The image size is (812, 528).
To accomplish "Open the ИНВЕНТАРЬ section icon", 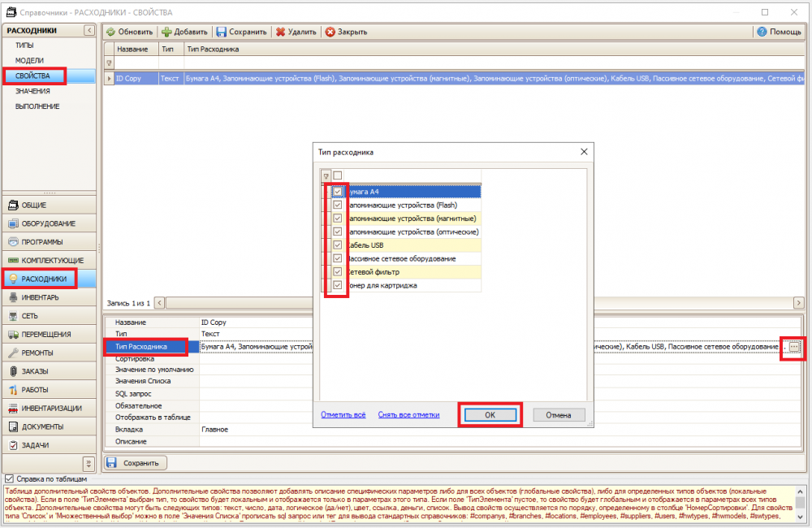I will tap(14, 297).
